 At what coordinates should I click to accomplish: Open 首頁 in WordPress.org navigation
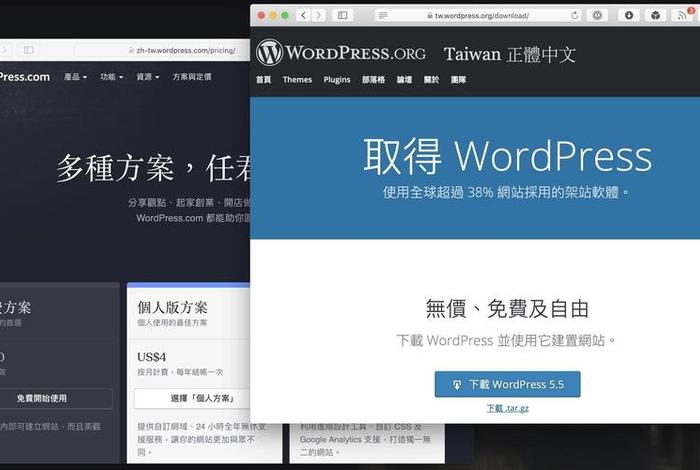pyautogui.click(x=263, y=79)
